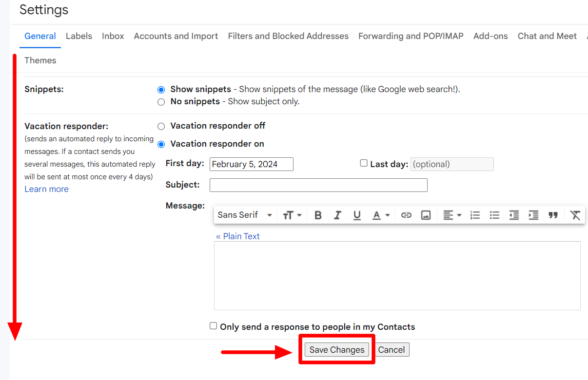This screenshot has width=588, height=380.
Task: Switch to the General tab
Action: click(40, 36)
